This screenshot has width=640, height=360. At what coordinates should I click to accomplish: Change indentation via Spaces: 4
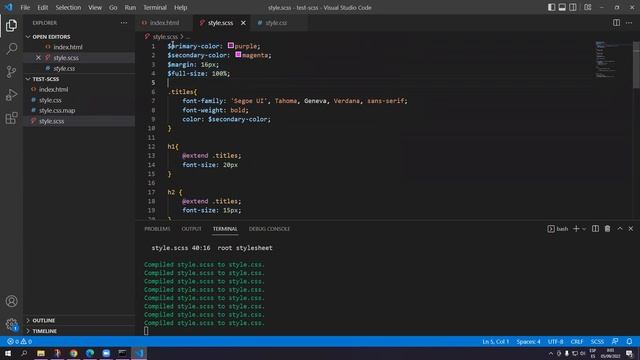click(528, 342)
